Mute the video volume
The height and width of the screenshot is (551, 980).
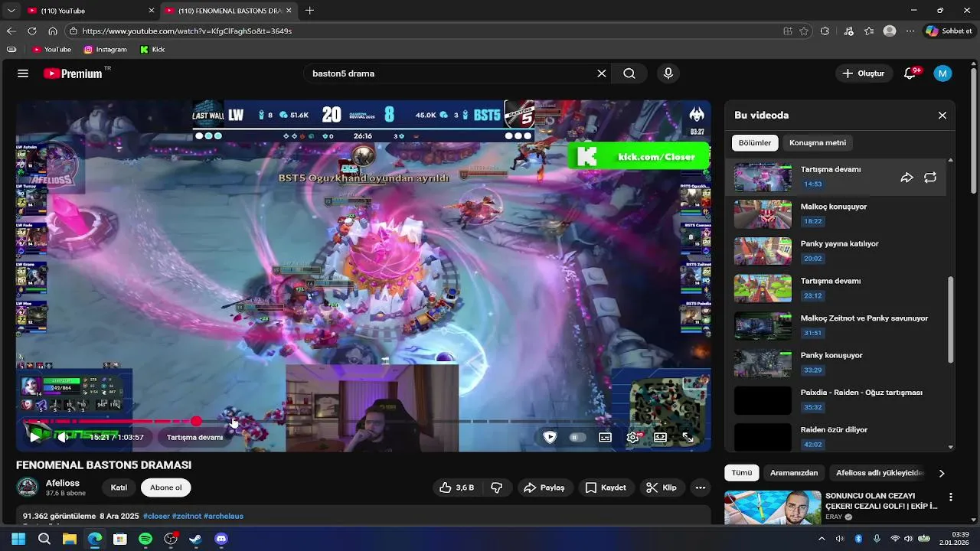(63, 437)
